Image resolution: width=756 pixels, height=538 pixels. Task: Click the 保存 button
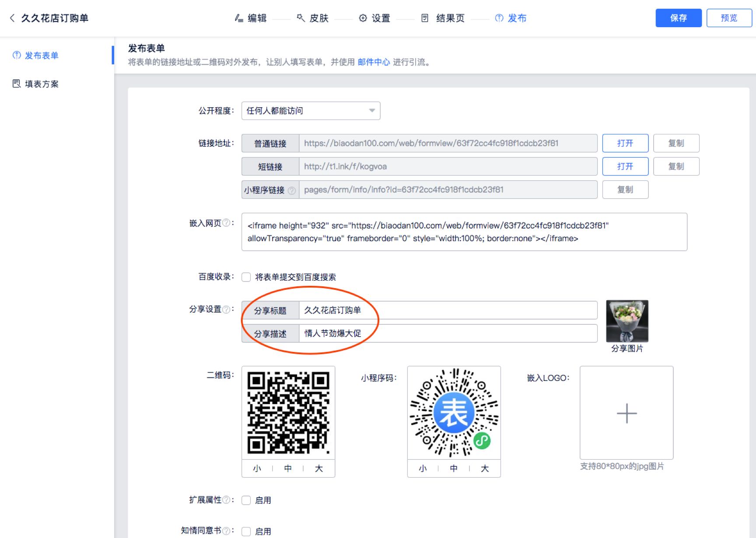[x=678, y=18]
